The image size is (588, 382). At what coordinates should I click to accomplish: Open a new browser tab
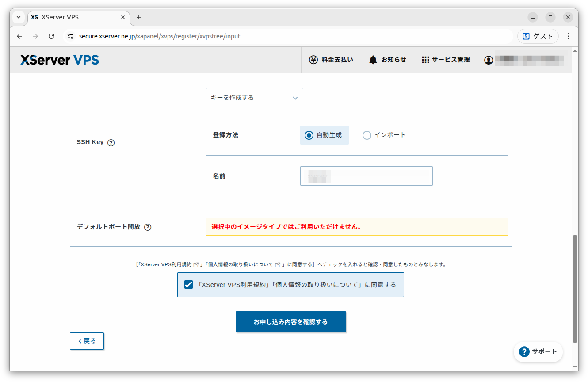pos(138,17)
